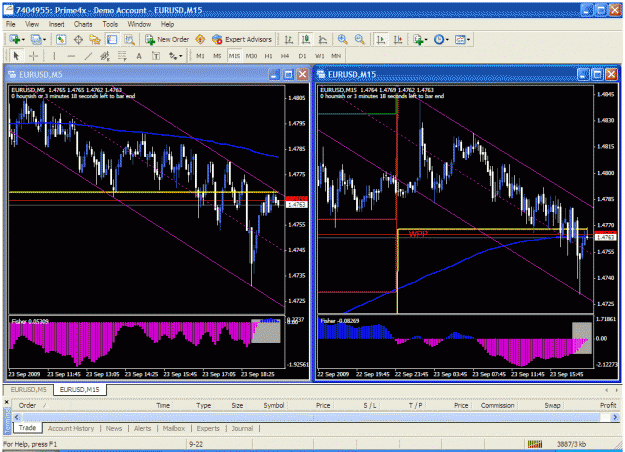The height and width of the screenshot is (452, 625).
Task: Open the Window menu
Action: point(139,24)
